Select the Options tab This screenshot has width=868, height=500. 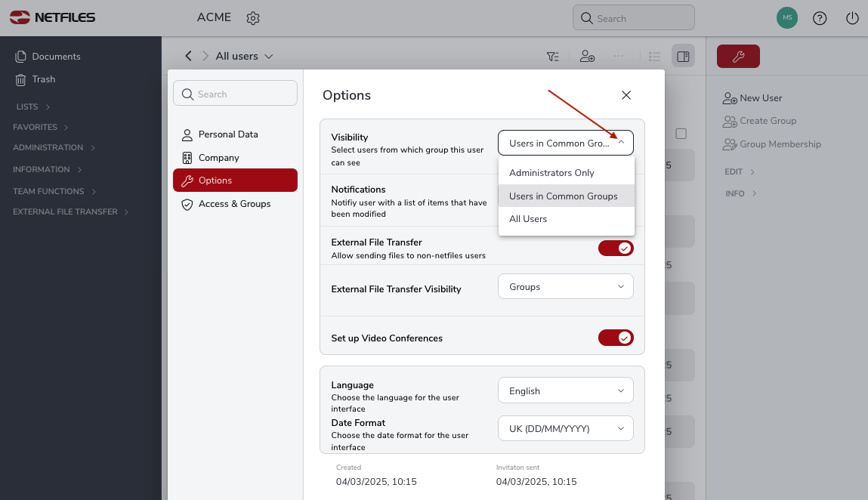click(x=235, y=181)
